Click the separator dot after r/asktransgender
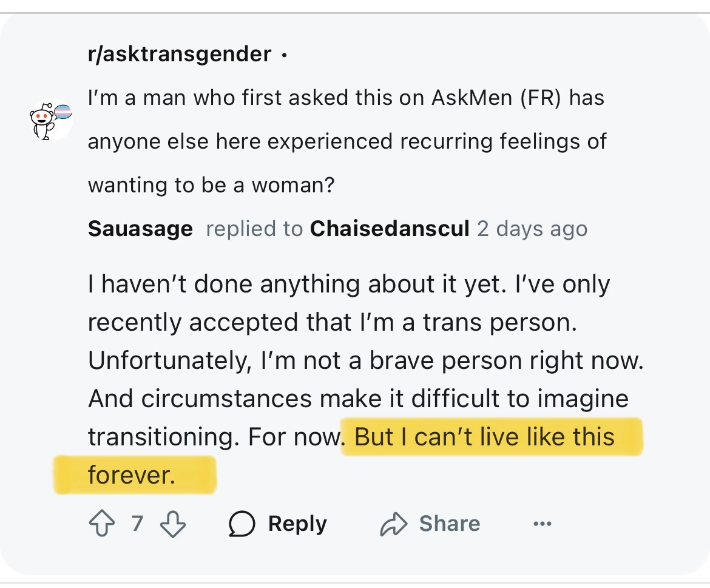The height and width of the screenshot is (588, 710). point(284,56)
